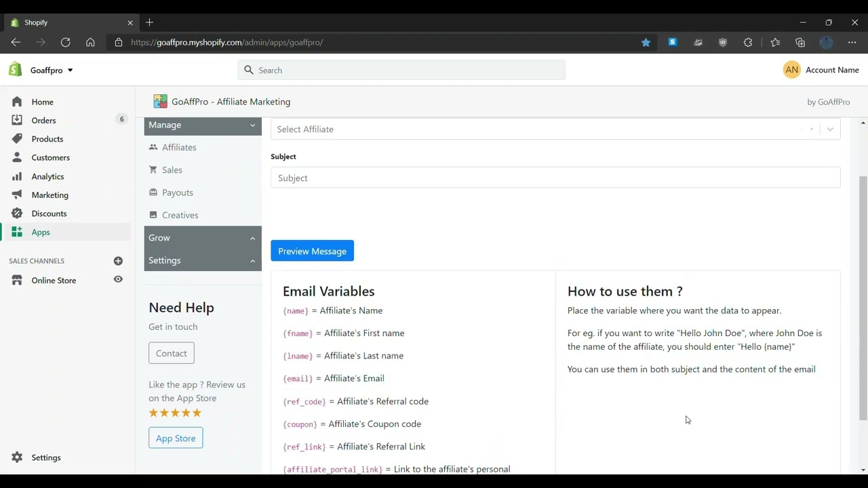Click the orders count badge 6
Screen dimensions: 868x488
122,119
